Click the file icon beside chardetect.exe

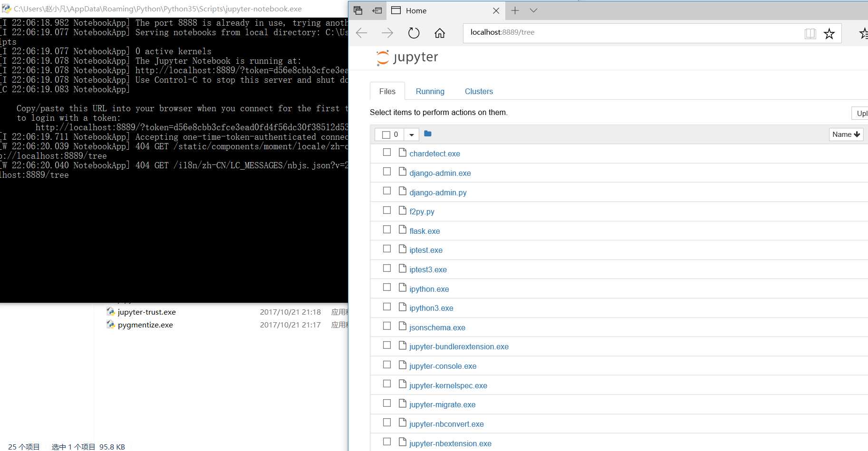(x=403, y=153)
